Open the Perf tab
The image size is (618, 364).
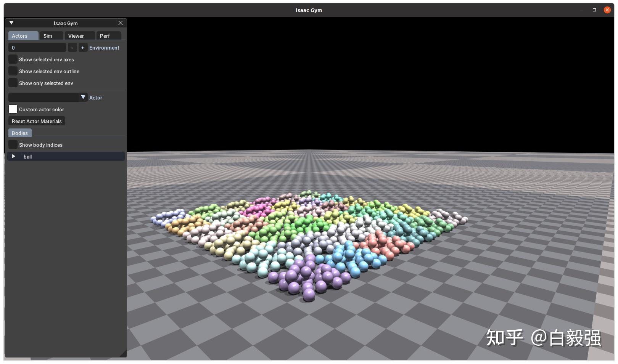[x=109, y=36]
